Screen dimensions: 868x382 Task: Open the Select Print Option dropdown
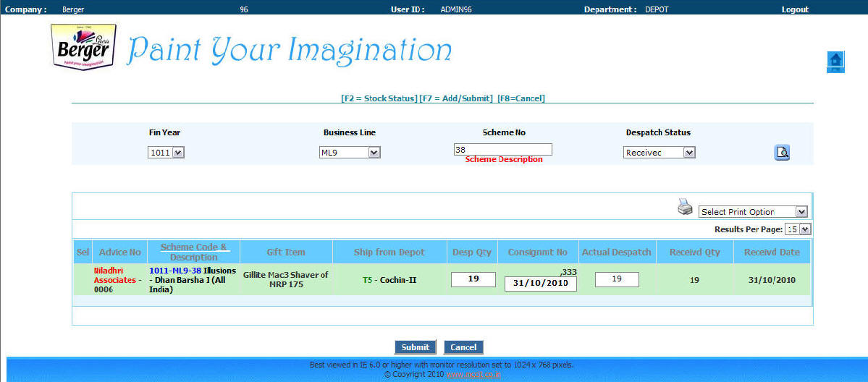(x=753, y=211)
